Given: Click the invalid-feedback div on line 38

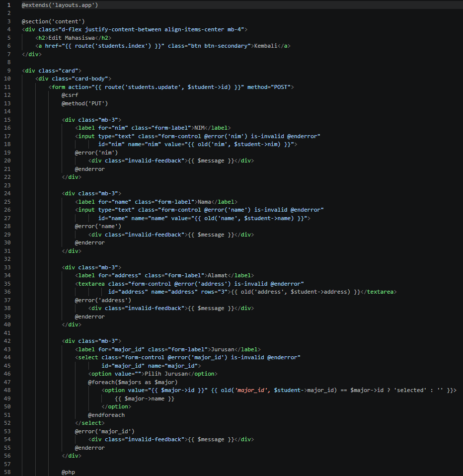Looking at the screenshot, I should 171,308.
